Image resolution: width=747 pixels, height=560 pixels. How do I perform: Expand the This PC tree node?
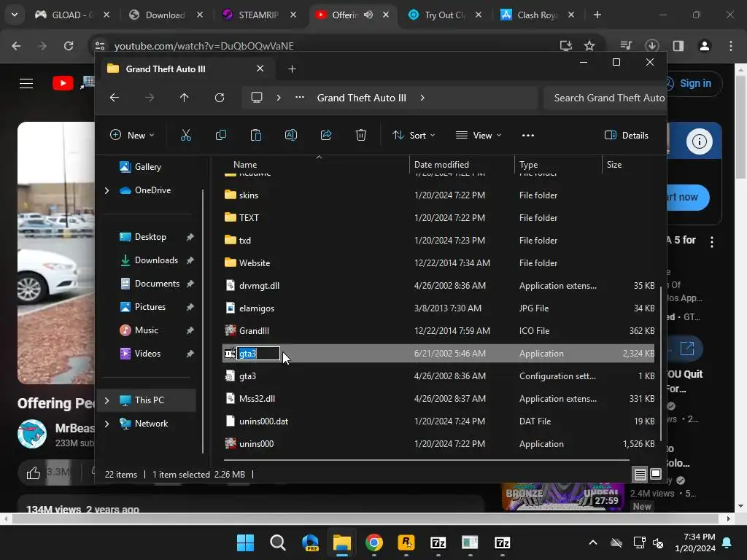[107, 400]
